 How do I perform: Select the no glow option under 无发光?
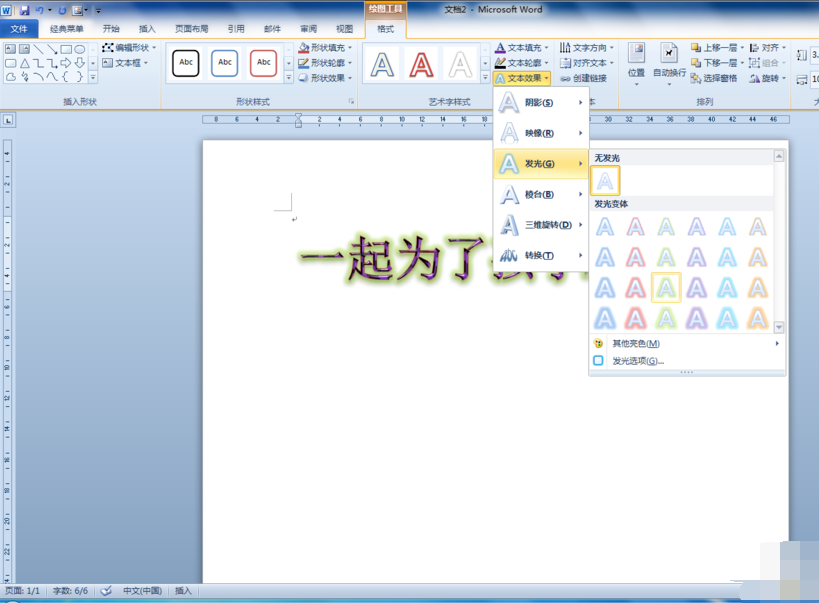(605, 181)
